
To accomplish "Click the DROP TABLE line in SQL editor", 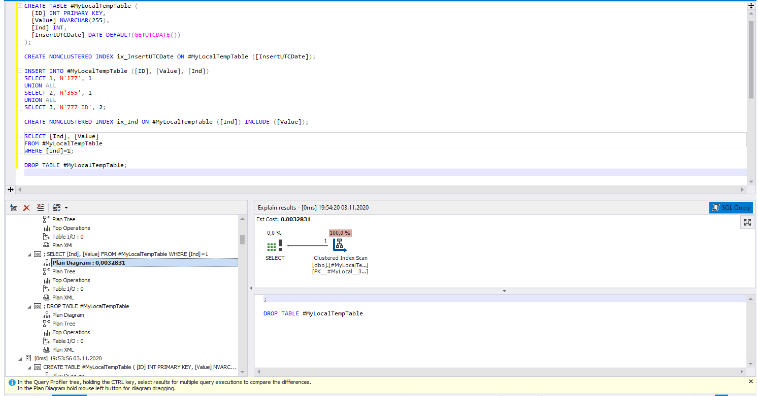I will click(75, 165).
